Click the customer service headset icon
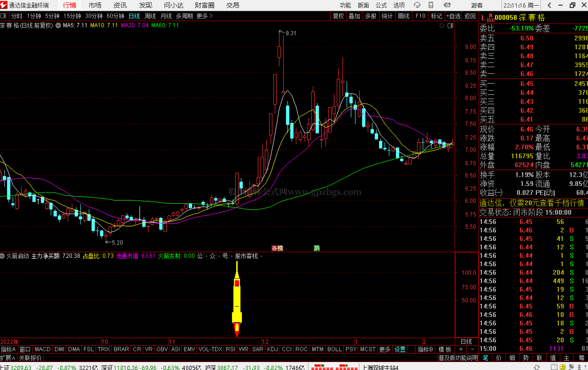588x370 pixels. click(x=417, y=5)
